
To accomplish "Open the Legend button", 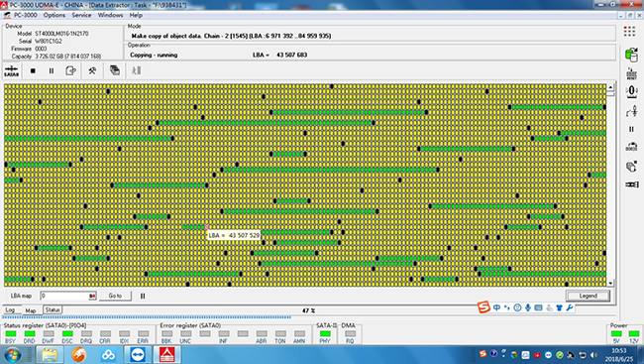I will point(589,296).
